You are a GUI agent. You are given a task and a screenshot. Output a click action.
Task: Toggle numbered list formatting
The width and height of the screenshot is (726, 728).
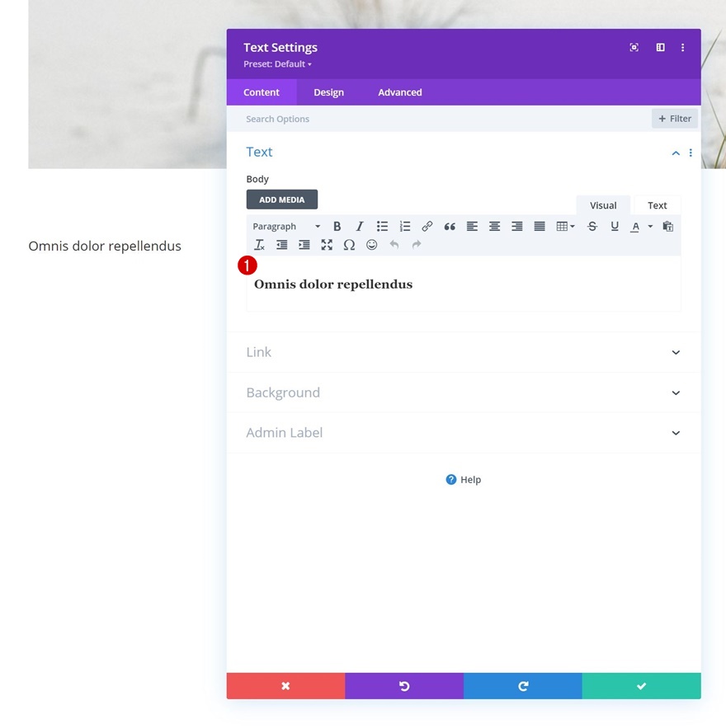tap(404, 227)
